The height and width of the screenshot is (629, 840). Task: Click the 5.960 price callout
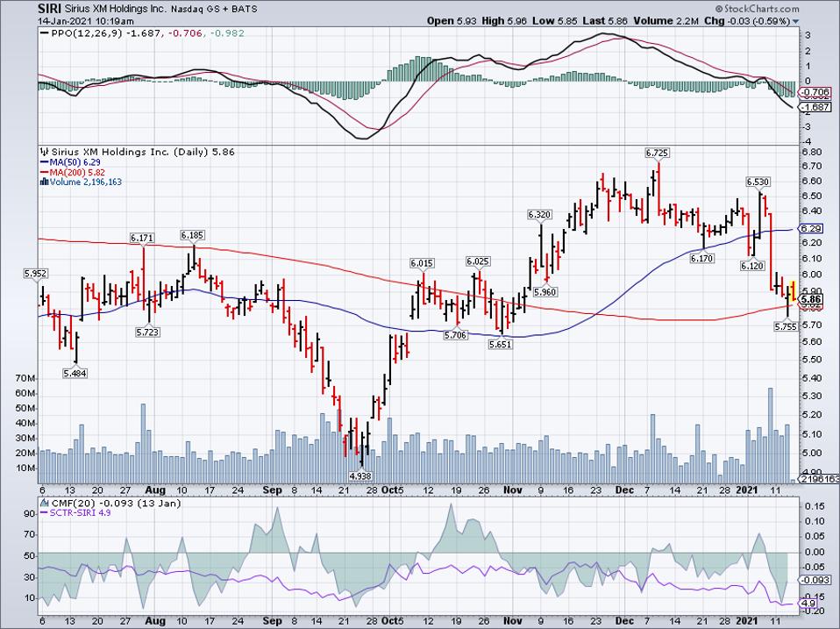point(545,292)
